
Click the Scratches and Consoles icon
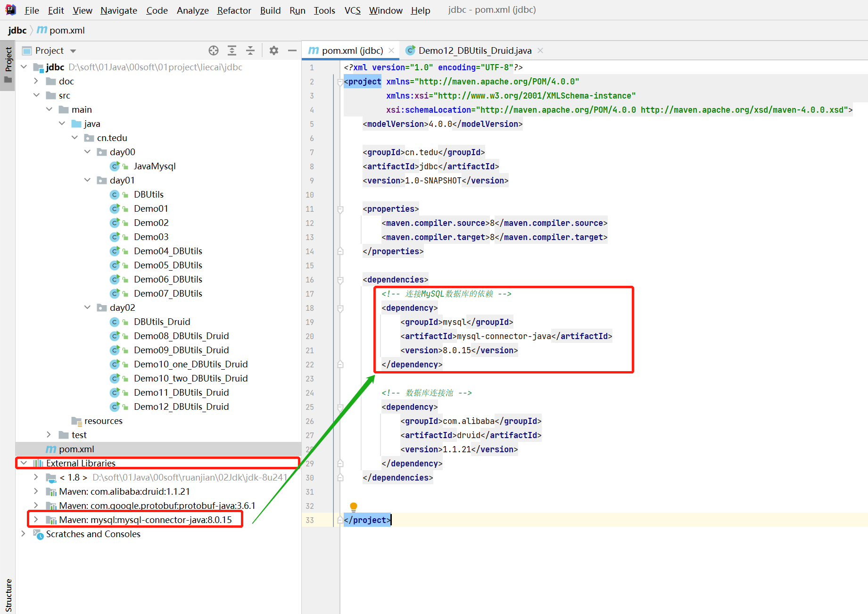click(x=38, y=534)
